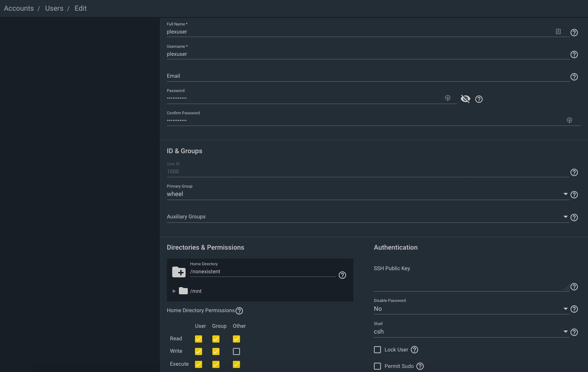Click the new folder icon for Home Directory
588x372 pixels.
point(179,272)
